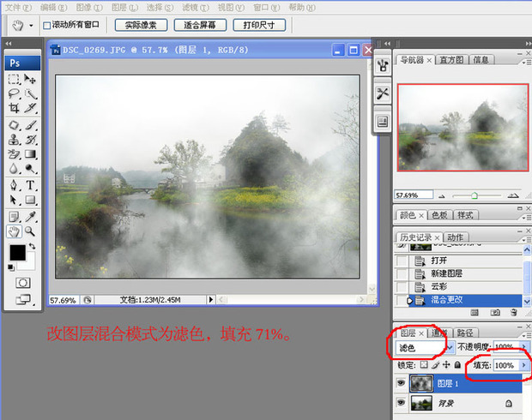Select the History Brush tool
Viewport: 532px width, 420px height.
coord(30,140)
